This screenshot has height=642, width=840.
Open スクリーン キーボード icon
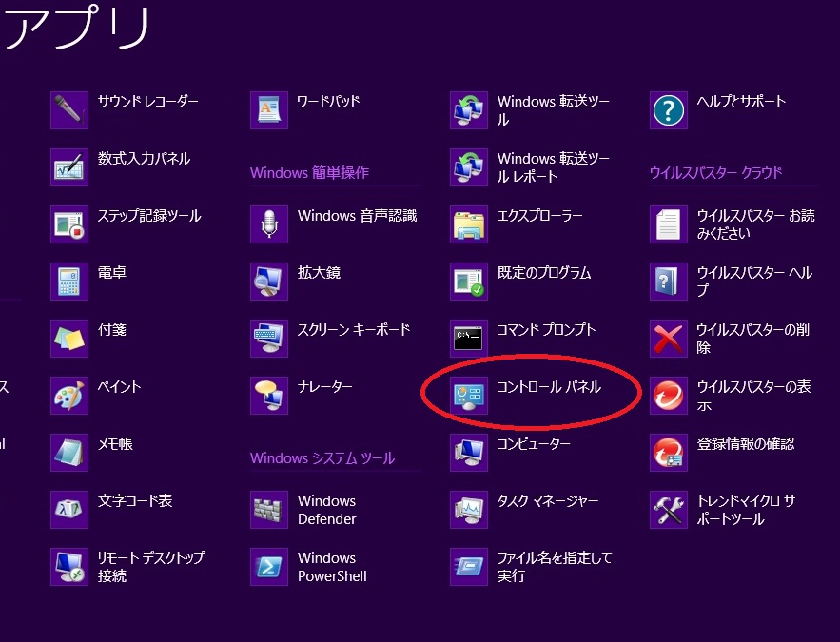click(x=269, y=339)
